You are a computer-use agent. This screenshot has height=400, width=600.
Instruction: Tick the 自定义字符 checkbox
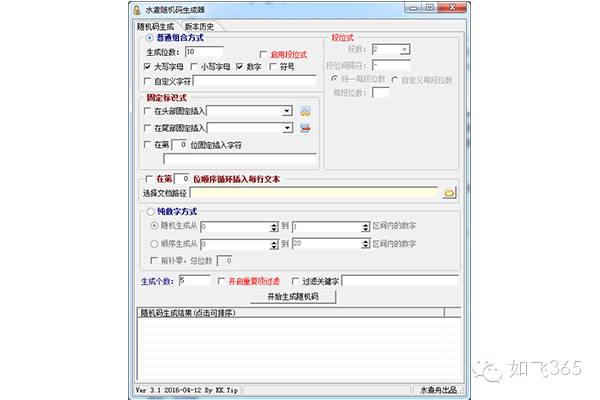(147, 81)
